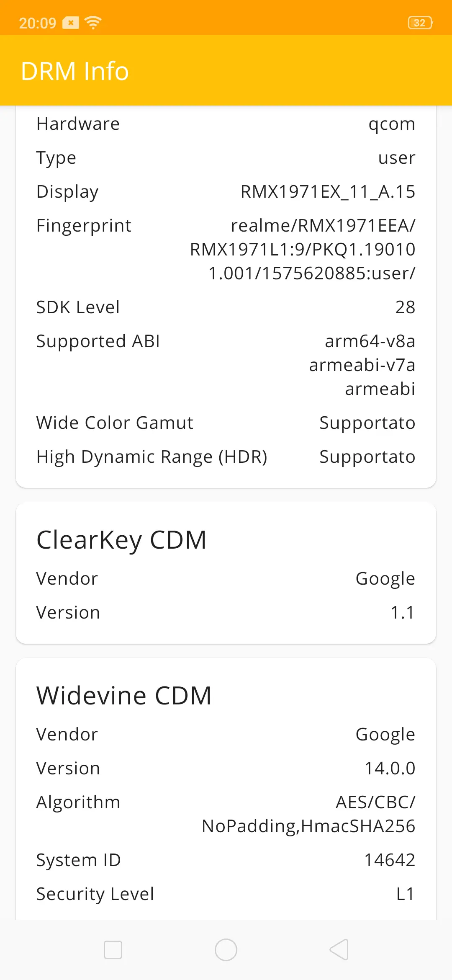Tap the status bar clock 20:09
452x980 pixels.
[x=38, y=23]
